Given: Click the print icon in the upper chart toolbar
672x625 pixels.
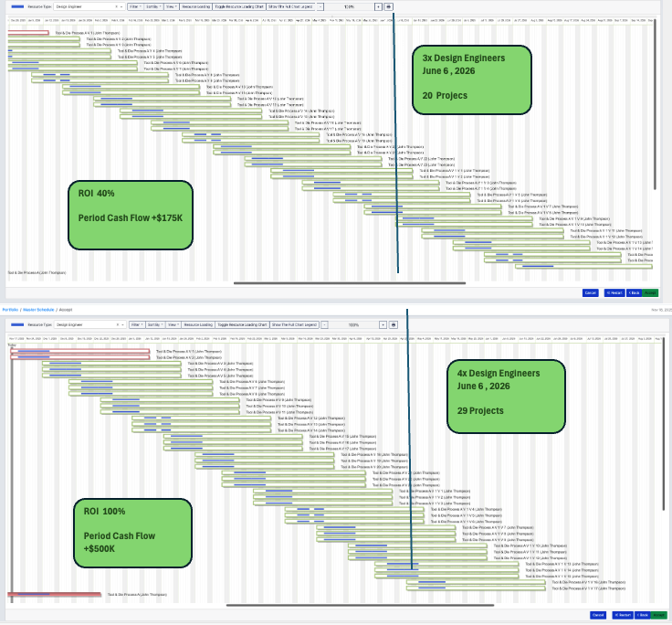Looking at the screenshot, I should pyautogui.click(x=389, y=6).
